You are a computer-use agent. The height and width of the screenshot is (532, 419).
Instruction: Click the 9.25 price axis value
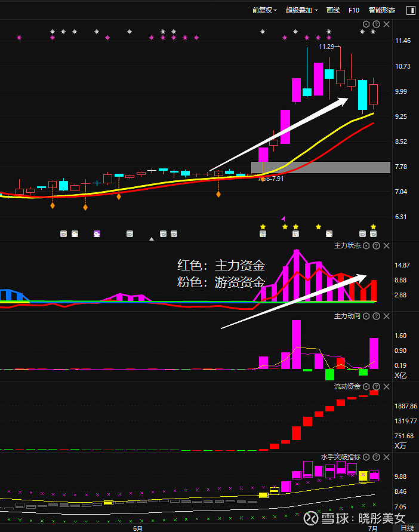point(401,116)
